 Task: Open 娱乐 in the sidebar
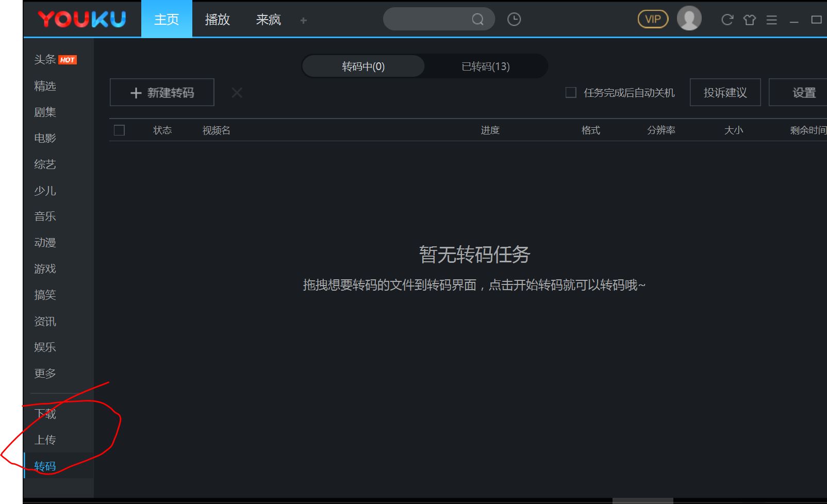click(x=45, y=347)
